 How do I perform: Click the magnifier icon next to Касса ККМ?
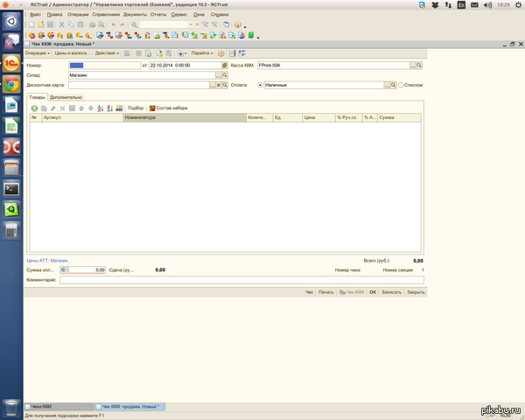coord(419,66)
